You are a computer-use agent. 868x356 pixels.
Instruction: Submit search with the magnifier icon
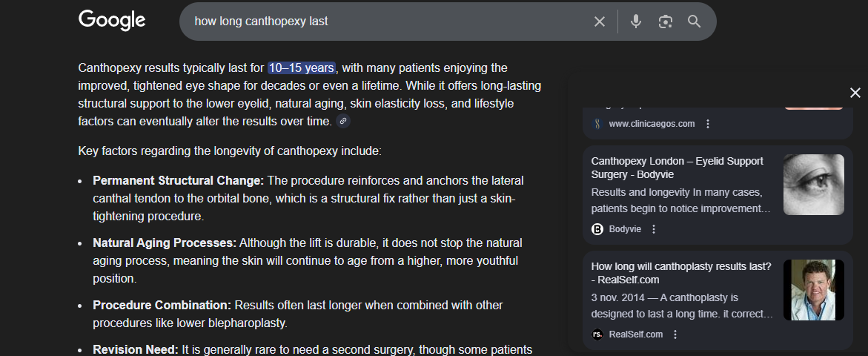695,22
